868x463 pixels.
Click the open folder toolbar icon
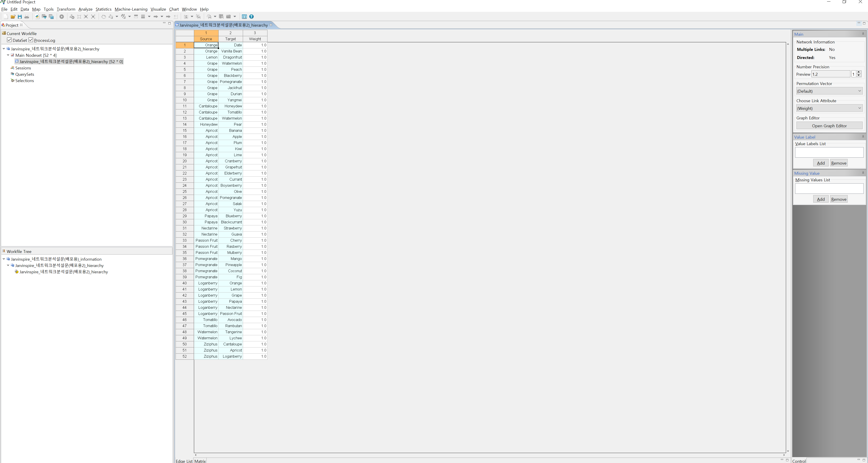(13, 17)
